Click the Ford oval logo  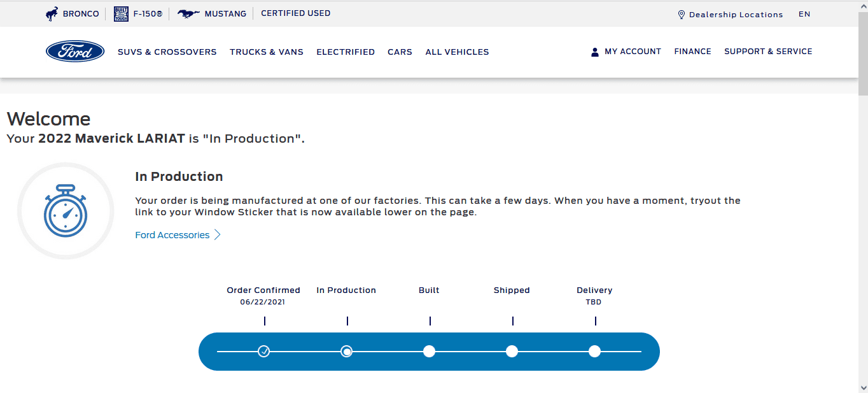[75, 52]
